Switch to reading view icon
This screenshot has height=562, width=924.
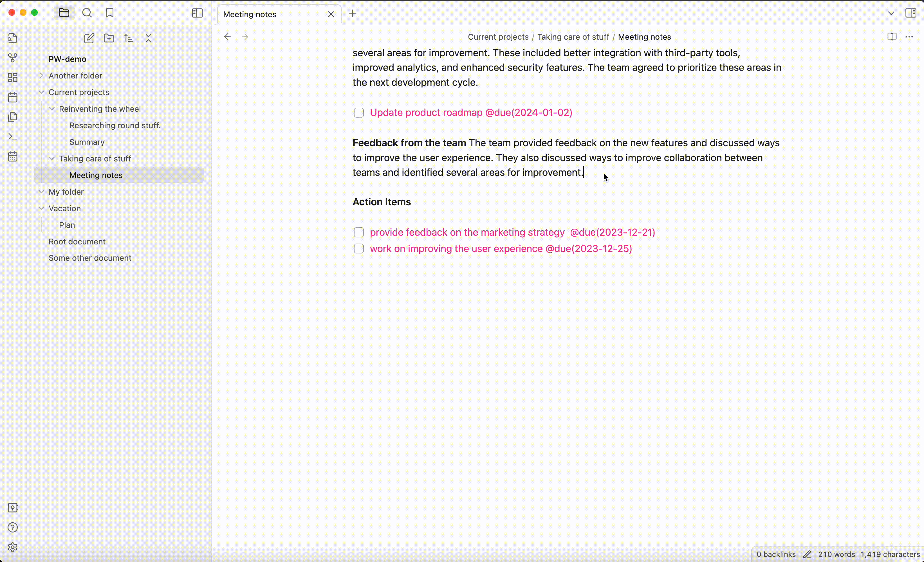[892, 37]
